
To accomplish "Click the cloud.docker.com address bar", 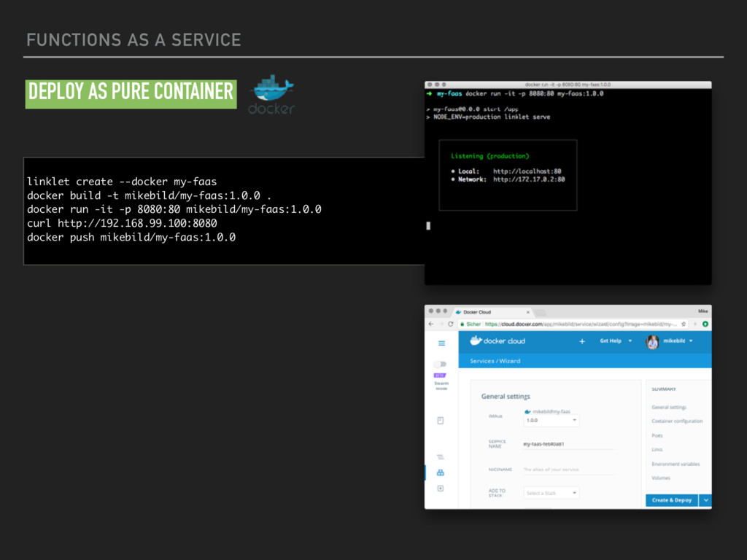I will (x=573, y=324).
